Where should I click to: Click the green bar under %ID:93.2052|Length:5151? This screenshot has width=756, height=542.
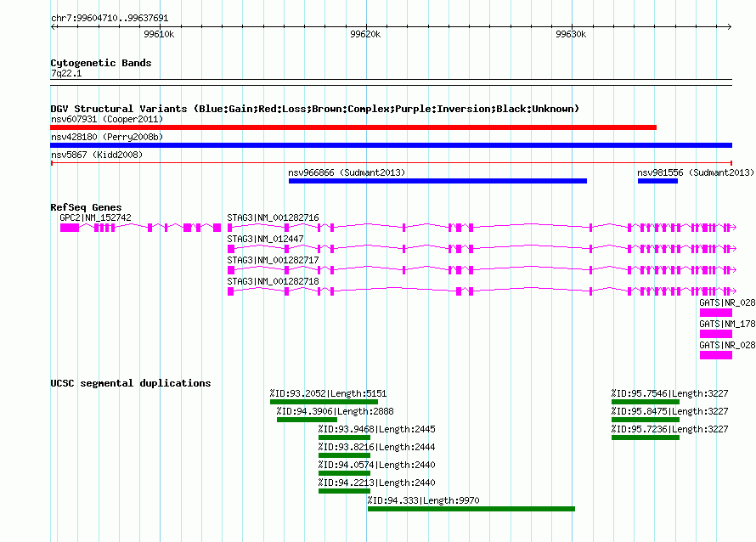pyautogui.click(x=324, y=402)
